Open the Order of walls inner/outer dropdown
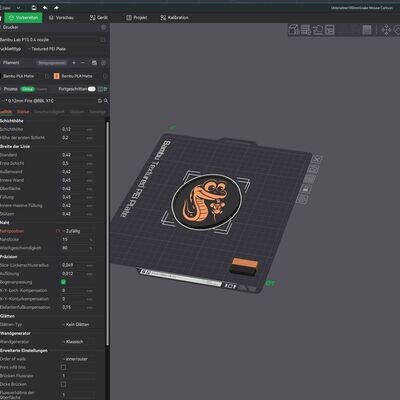 pyautogui.click(x=79, y=359)
